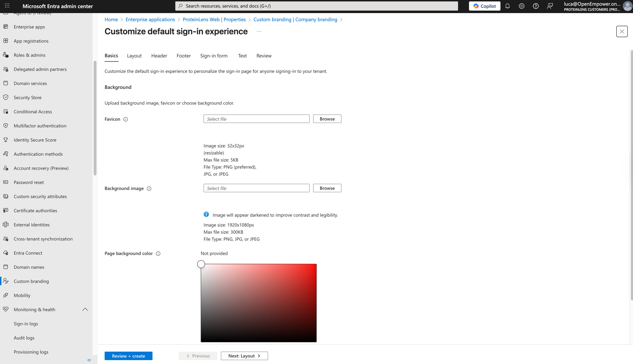
Task: View the Page background color info icon
Action: (x=158, y=254)
